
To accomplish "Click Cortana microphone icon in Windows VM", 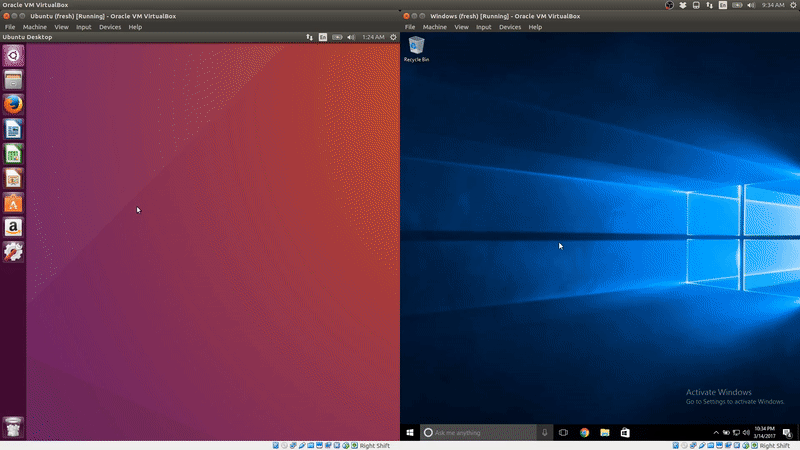I will [544, 433].
